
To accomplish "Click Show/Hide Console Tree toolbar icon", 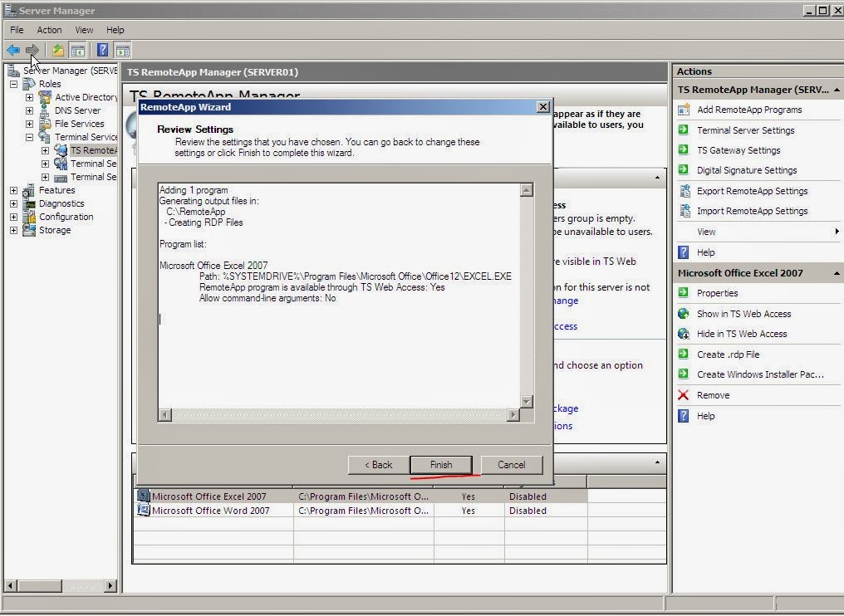I will point(78,51).
